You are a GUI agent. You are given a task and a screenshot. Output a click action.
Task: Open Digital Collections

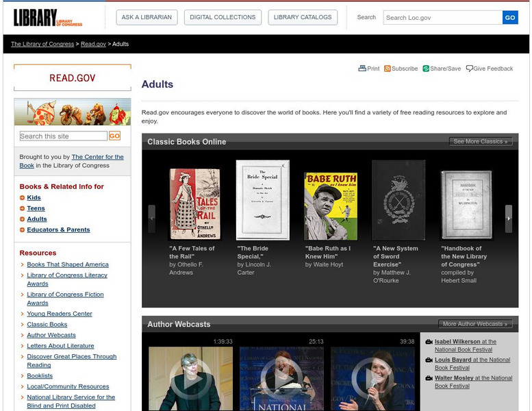tap(223, 17)
